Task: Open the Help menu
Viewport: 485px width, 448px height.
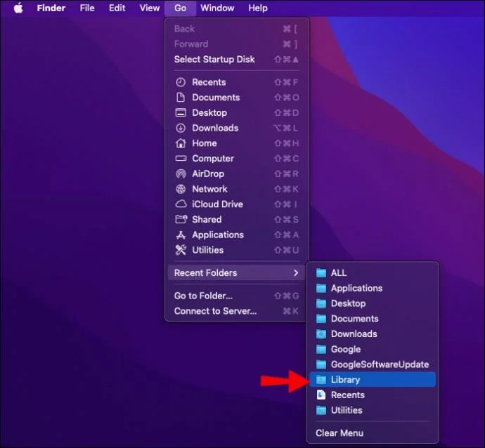Action: [x=258, y=8]
